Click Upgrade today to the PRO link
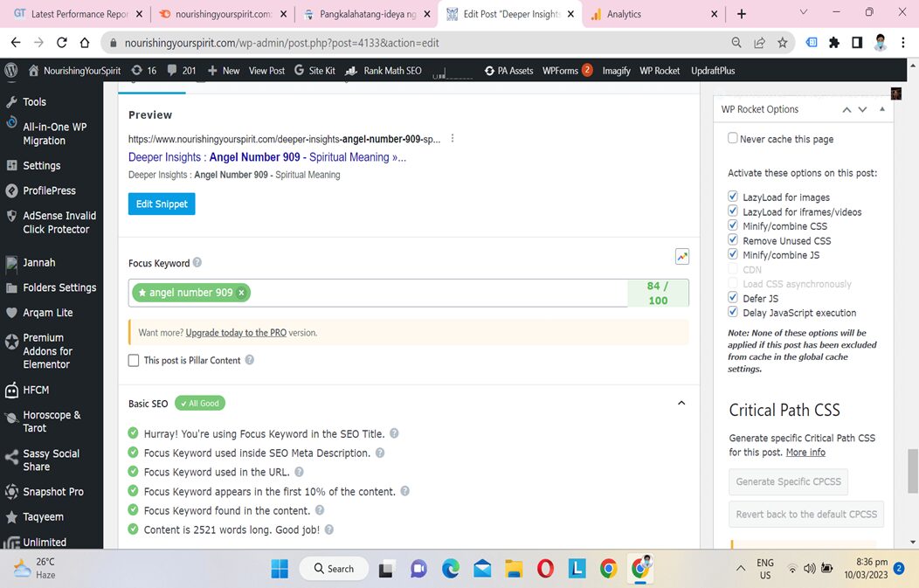The height and width of the screenshot is (588, 919). click(236, 333)
